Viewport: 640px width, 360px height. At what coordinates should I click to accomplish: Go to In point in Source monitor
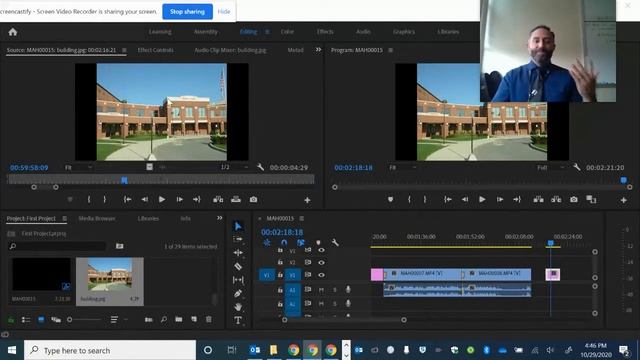tap(127, 200)
